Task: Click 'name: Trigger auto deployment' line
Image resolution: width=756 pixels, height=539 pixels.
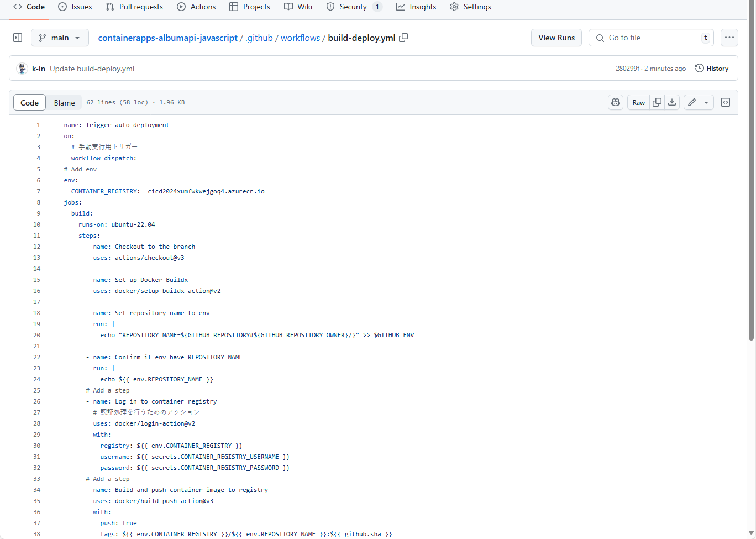Action: tap(117, 125)
